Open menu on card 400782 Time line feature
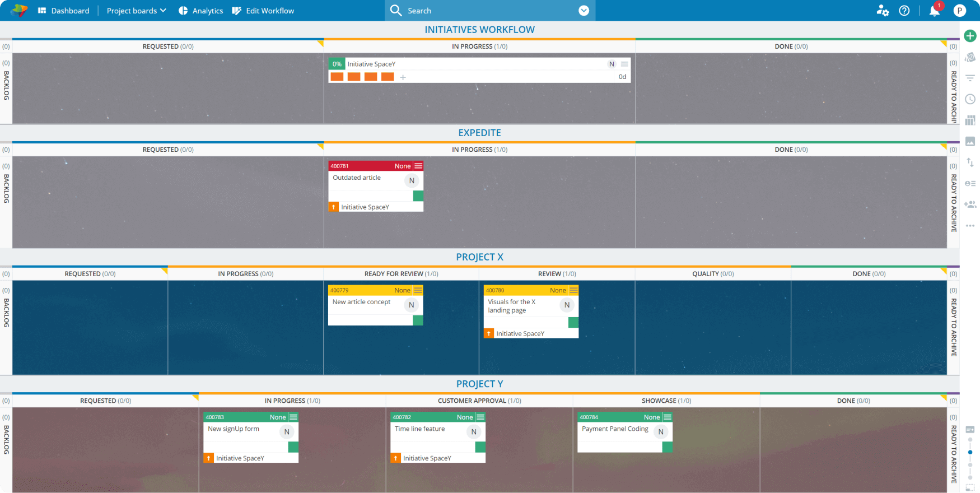The image size is (980, 493). click(x=480, y=417)
